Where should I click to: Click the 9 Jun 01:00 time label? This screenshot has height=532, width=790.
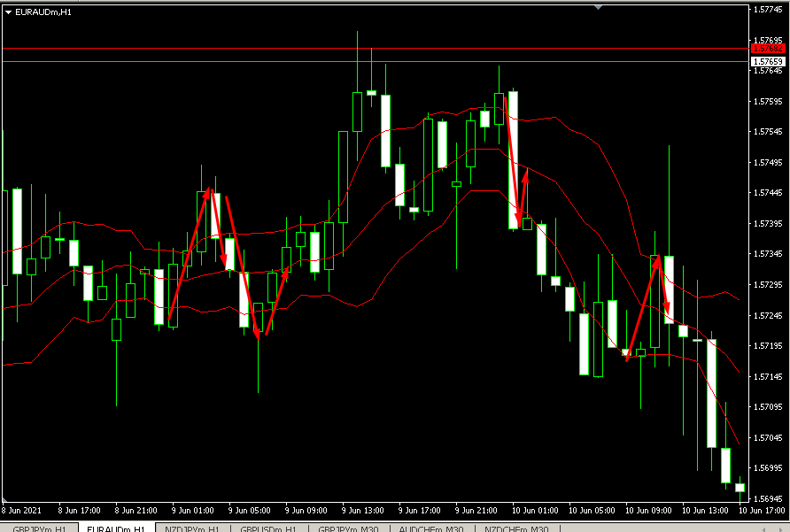192,511
